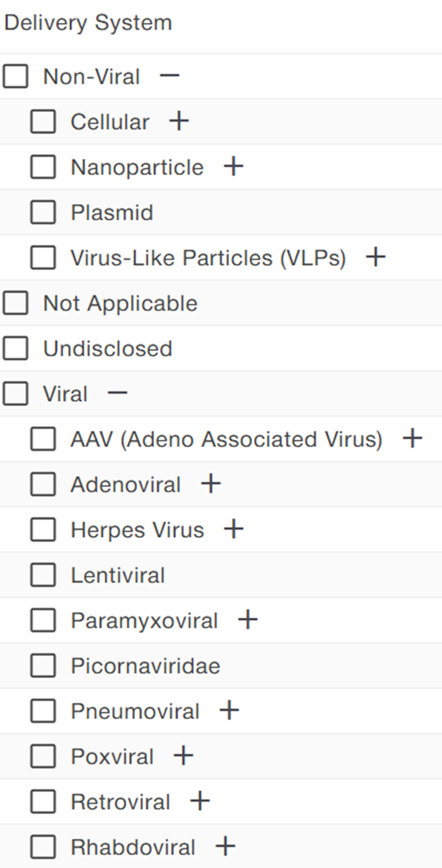Expand the Paramyxoviral subtree
The height and width of the screenshot is (868, 442).
click(247, 620)
